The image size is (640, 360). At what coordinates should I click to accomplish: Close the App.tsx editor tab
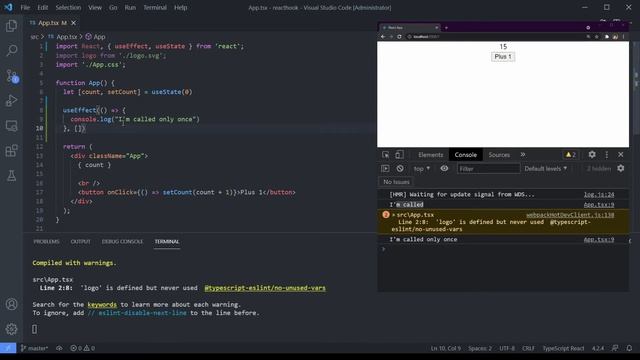coord(73,23)
